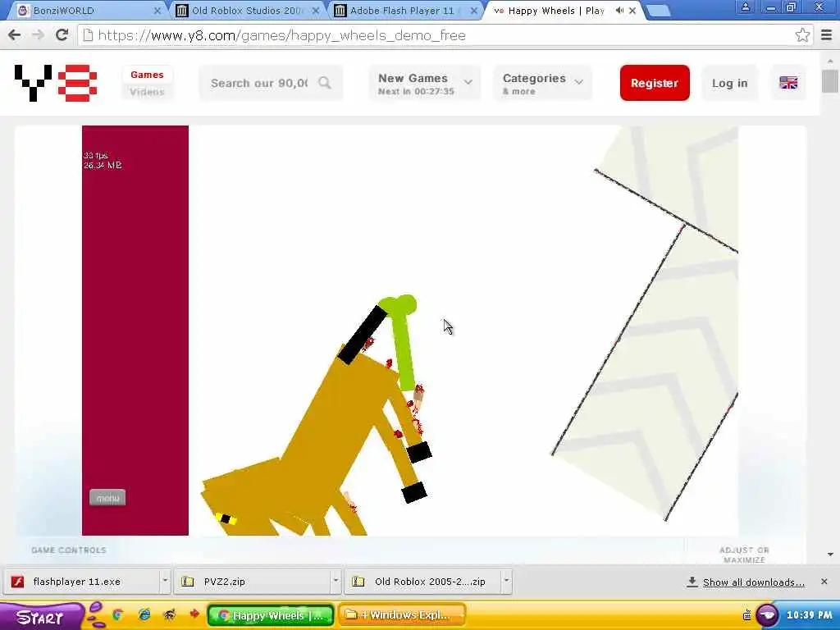
Task: Reload the page with the refresh icon
Action: (x=62, y=35)
